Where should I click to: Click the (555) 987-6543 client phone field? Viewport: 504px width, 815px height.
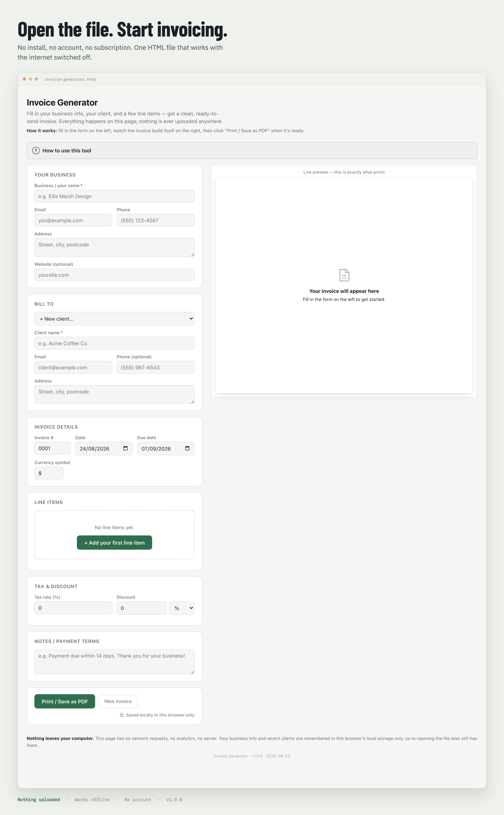155,367
